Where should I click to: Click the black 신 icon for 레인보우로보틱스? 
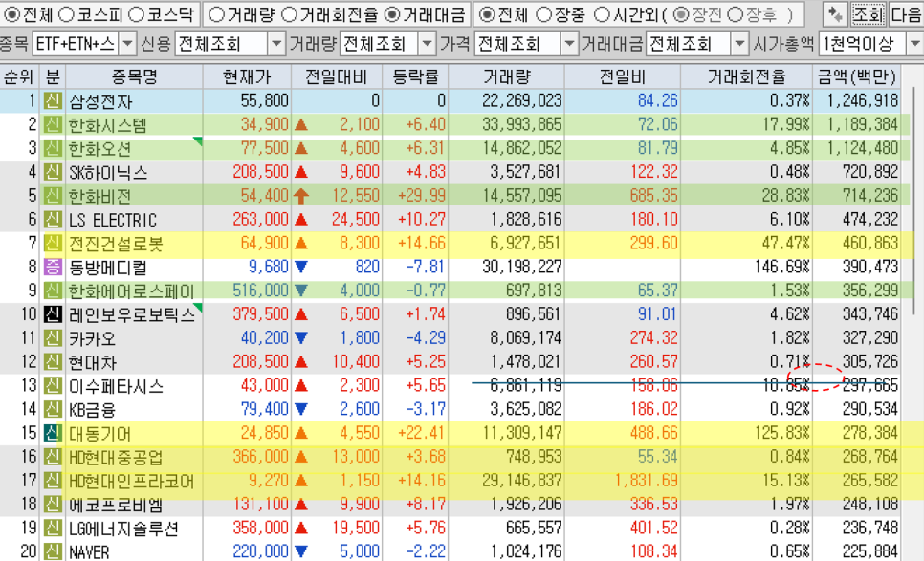(53, 314)
